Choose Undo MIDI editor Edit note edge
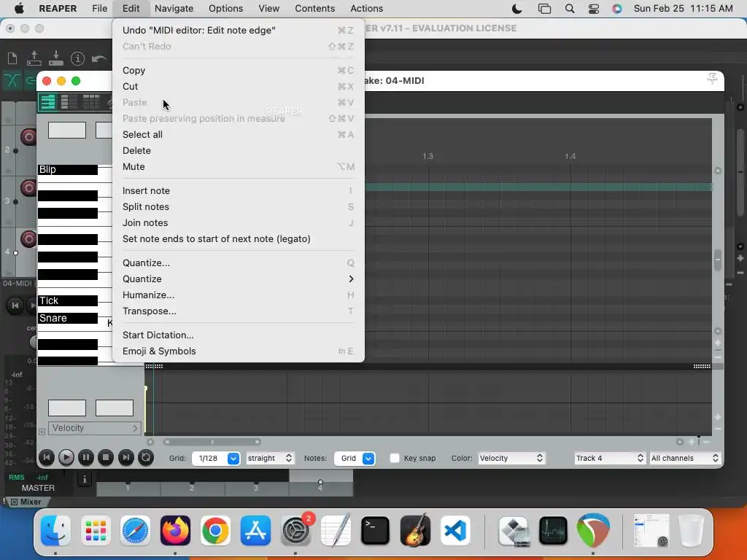Image resolution: width=747 pixels, height=560 pixels. 239,31
